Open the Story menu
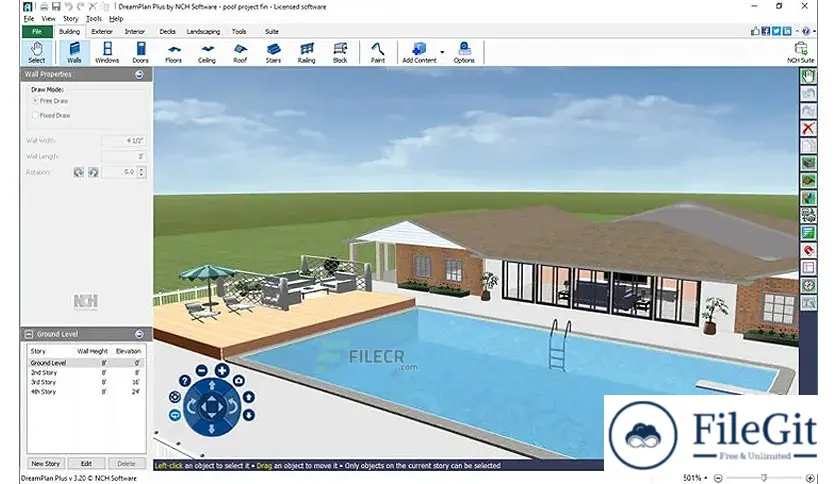The width and height of the screenshot is (836, 484). [x=71, y=19]
